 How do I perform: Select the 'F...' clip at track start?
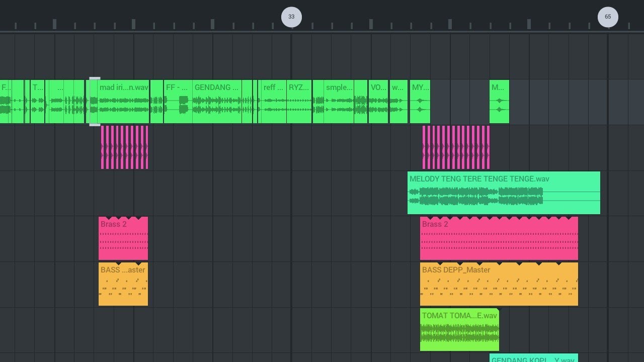point(6,101)
